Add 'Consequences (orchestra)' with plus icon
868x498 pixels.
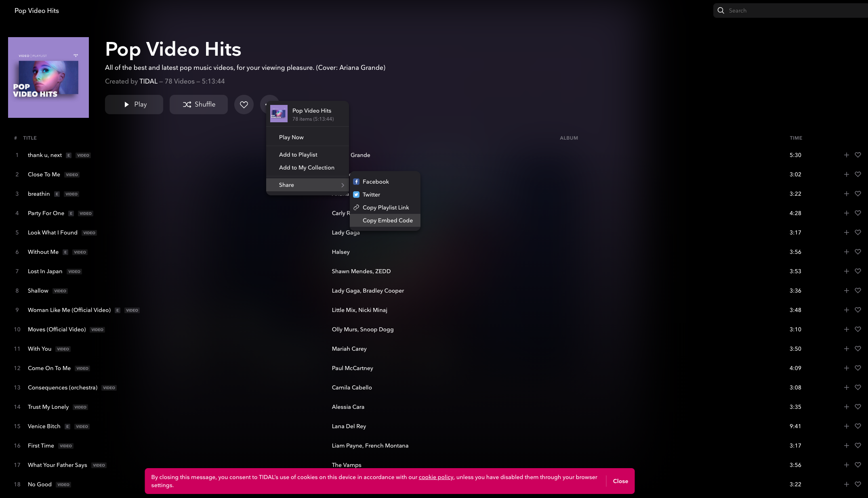click(x=846, y=387)
